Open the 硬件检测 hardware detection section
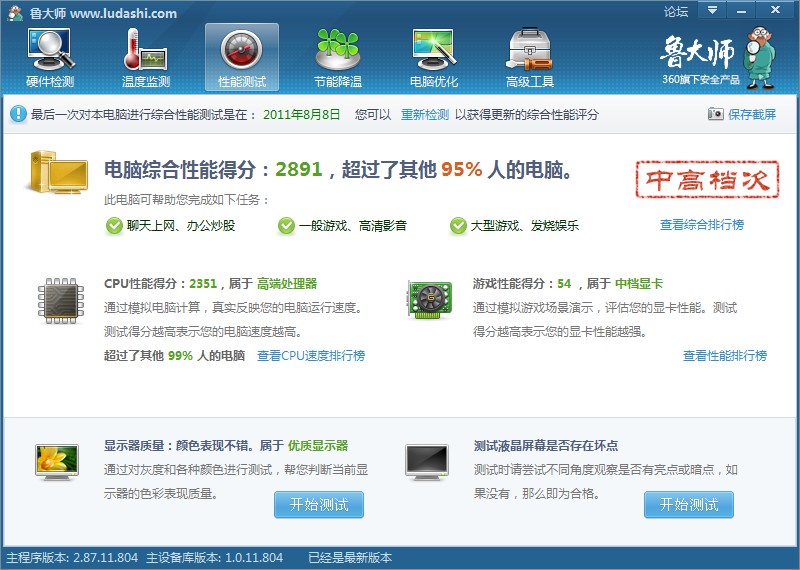 [x=50, y=58]
